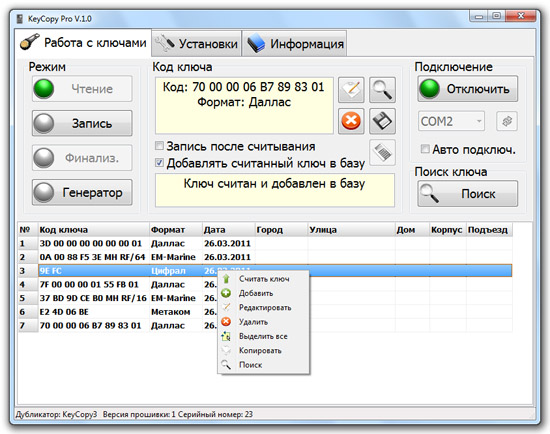Click the KeyCopy Pro title bar app icon
This screenshot has width=550, height=434.
20,19
